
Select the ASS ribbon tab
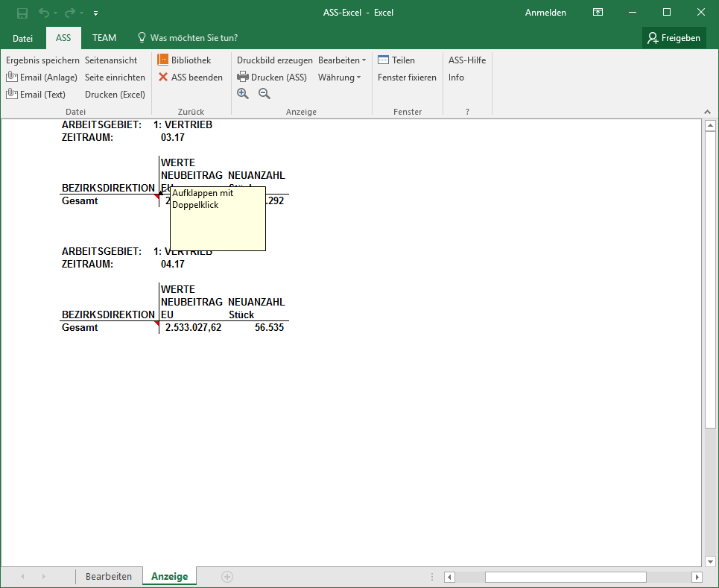tap(63, 38)
